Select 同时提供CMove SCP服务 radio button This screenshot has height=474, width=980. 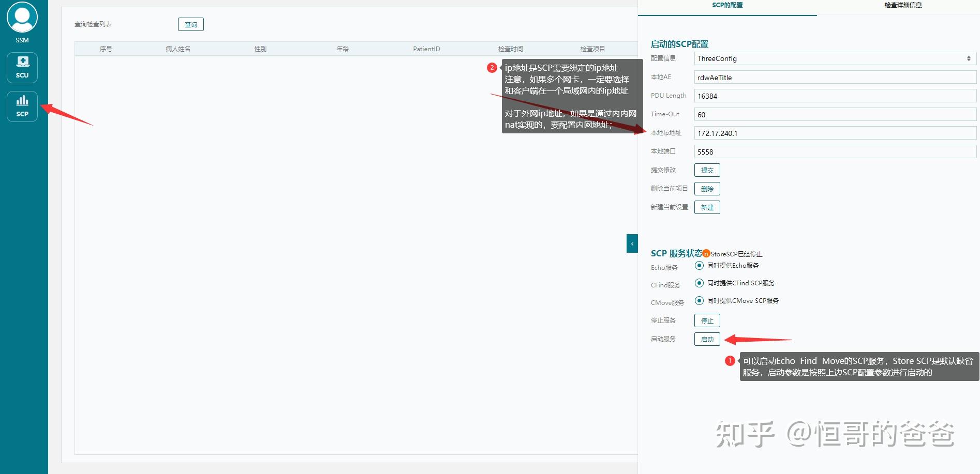[699, 301]
